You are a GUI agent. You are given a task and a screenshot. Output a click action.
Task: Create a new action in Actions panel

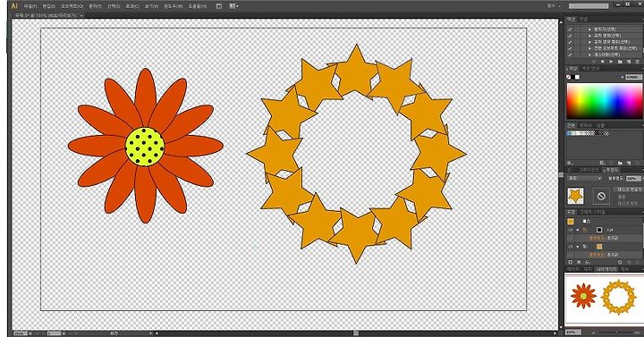click(629, 62)
